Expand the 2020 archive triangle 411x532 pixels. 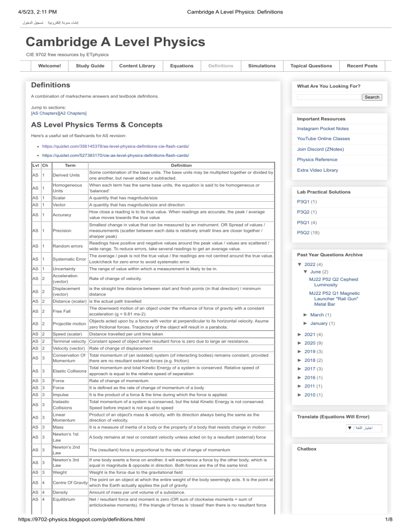pyautogui.click(x=300, y=343)
